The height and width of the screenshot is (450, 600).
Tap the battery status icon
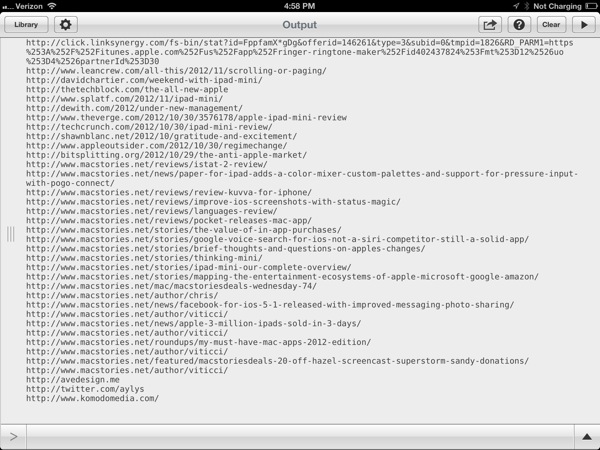pyautogui.click(x=591, y=6)
